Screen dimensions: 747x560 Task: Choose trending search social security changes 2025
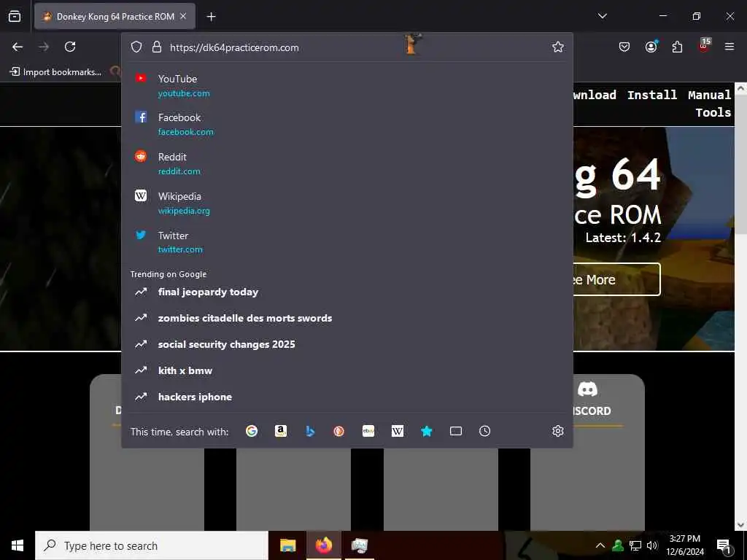pos(347,344)
